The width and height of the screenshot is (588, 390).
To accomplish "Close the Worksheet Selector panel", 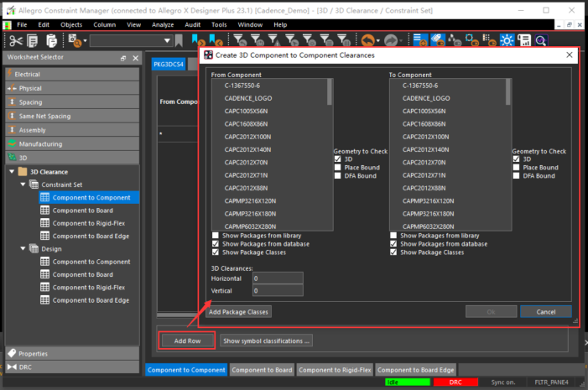I will (135, 58).
